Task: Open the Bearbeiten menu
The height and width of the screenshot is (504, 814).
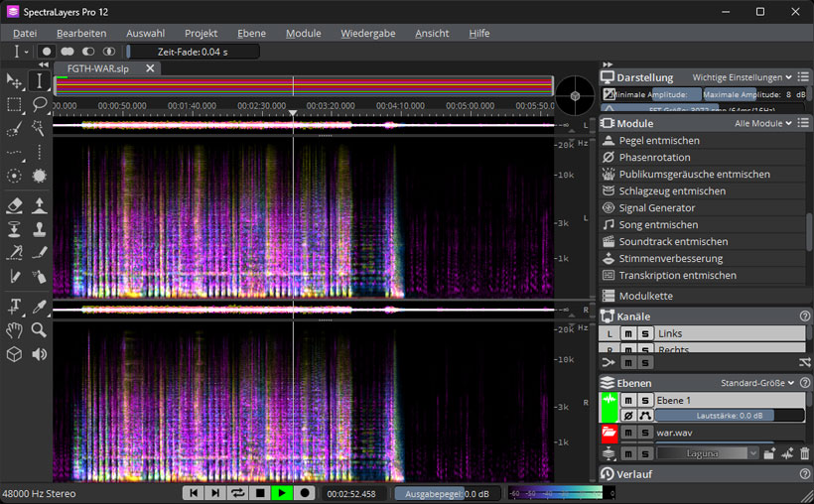Action: [81, 33]
